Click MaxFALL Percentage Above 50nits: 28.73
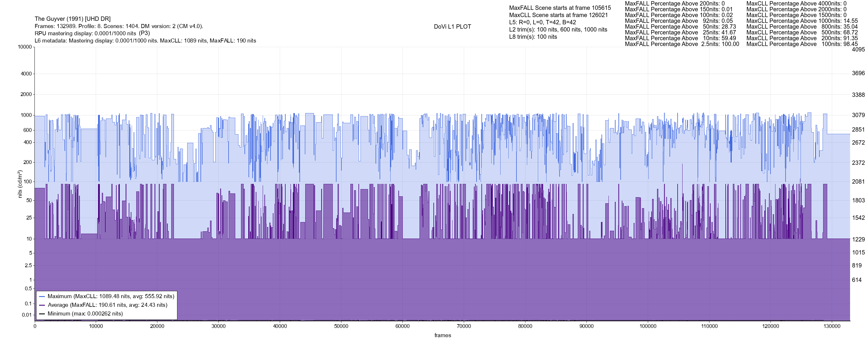The height and width of the screenshot is (347, 868). (680, 27)
